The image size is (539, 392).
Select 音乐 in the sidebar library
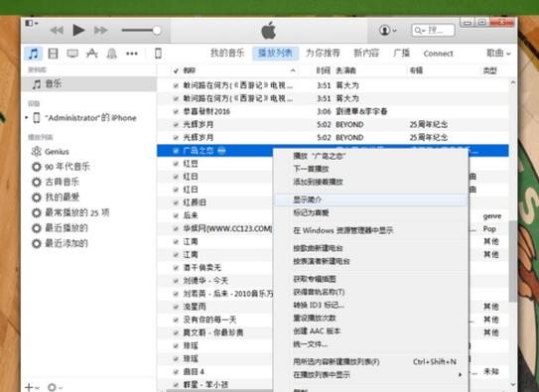coord(88,83)
